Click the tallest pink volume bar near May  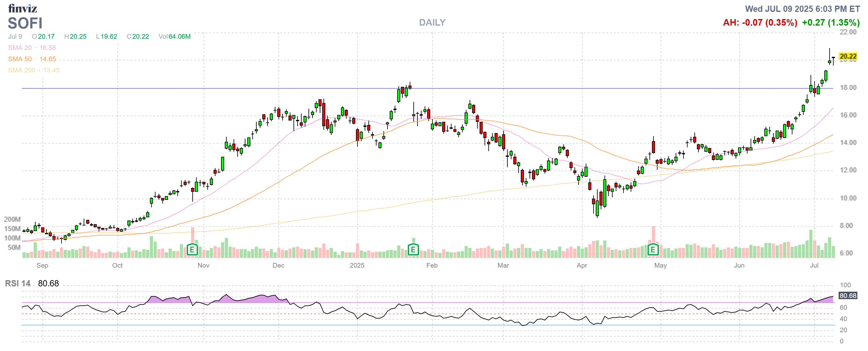pos(654,235)
